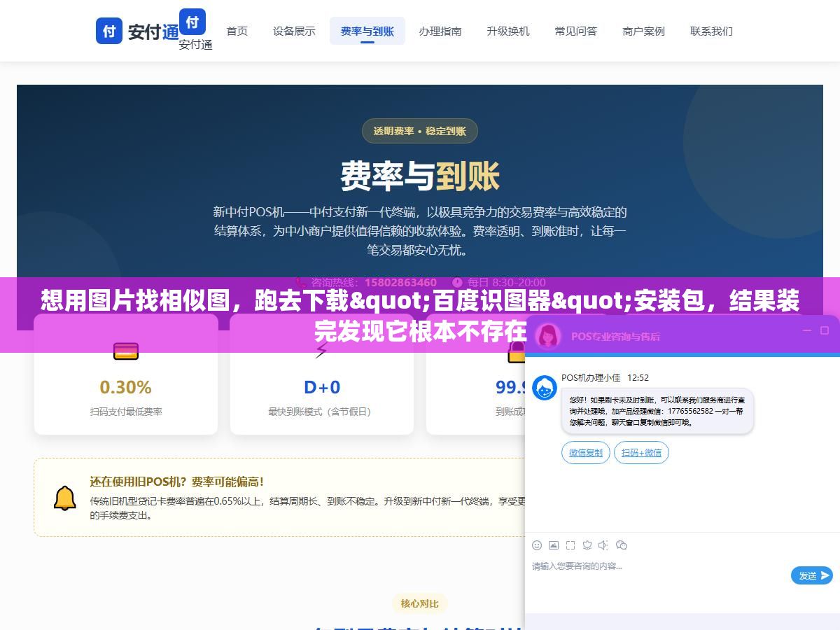Click the 核心对比 badge
Image resolution: width=840 pixels, height=630 pixels.
pyautogui.click(x=419, y=603)
